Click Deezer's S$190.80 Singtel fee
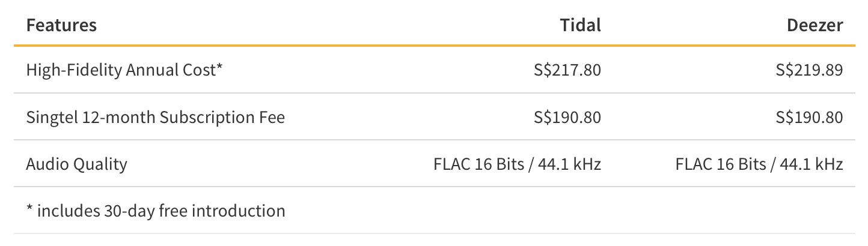The height and width of the screenshot is (246, 868). [x=809, y=117]
